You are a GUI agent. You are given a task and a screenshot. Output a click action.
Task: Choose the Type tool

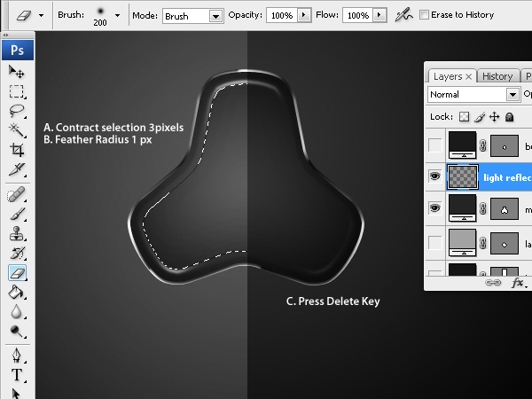pyautogui.click(x=16, y=374)
